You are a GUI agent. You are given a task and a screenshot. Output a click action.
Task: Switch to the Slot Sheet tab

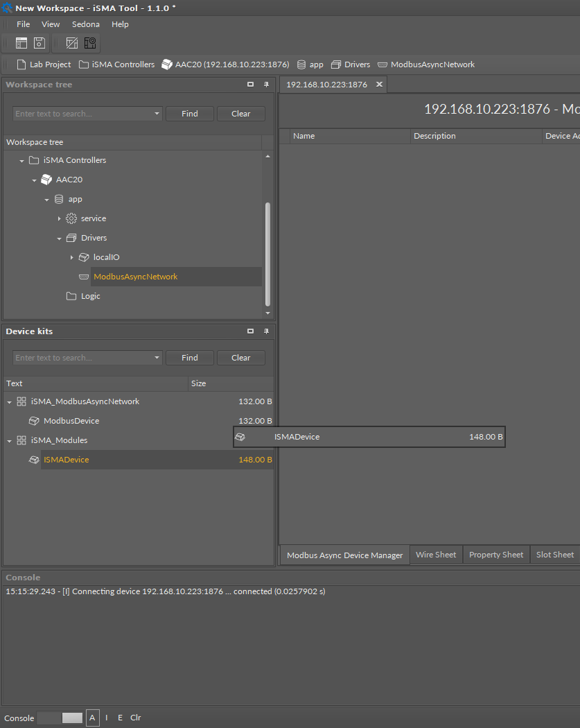coord(555,555)
